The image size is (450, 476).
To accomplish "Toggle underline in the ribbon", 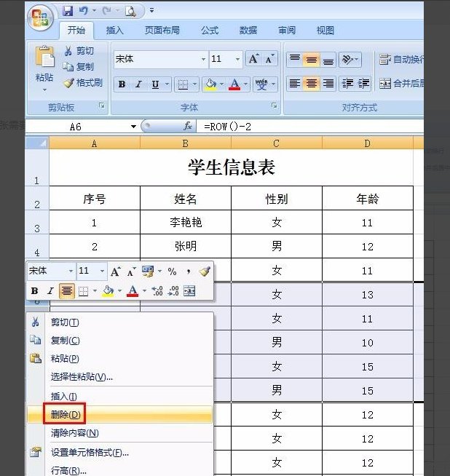I will pos(155,84).
